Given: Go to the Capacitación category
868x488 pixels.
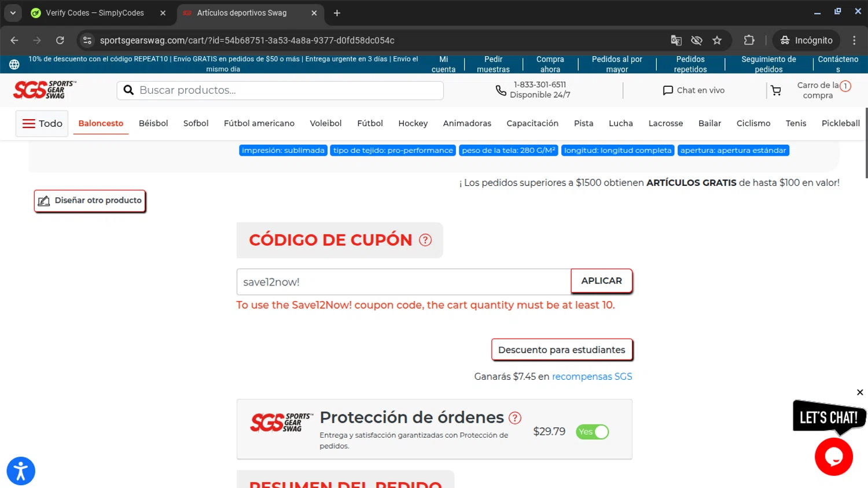Looking at the screenshot, I should (532, 123).
